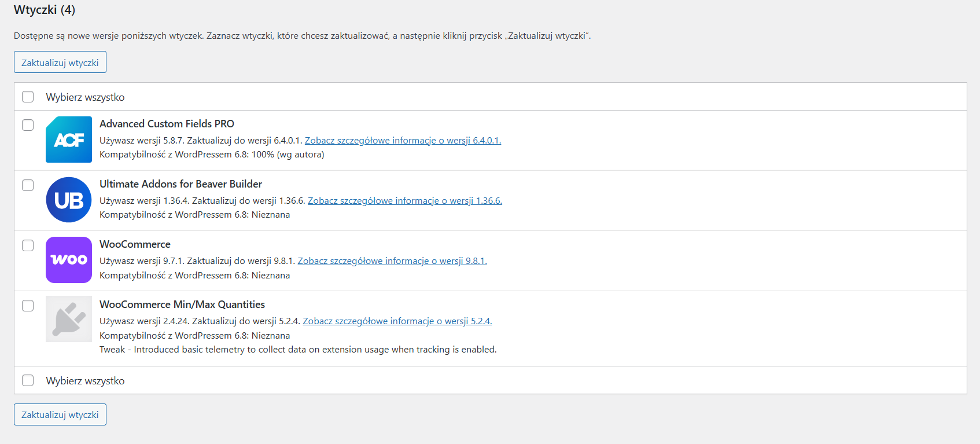Click 'Używasz wersji 9.7.1' text

(142, 260)
